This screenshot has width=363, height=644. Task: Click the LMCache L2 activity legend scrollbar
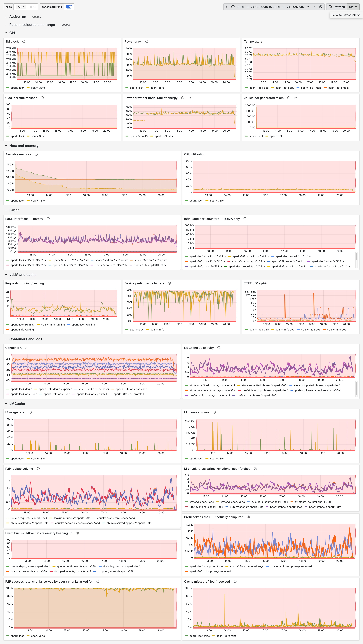357,388
